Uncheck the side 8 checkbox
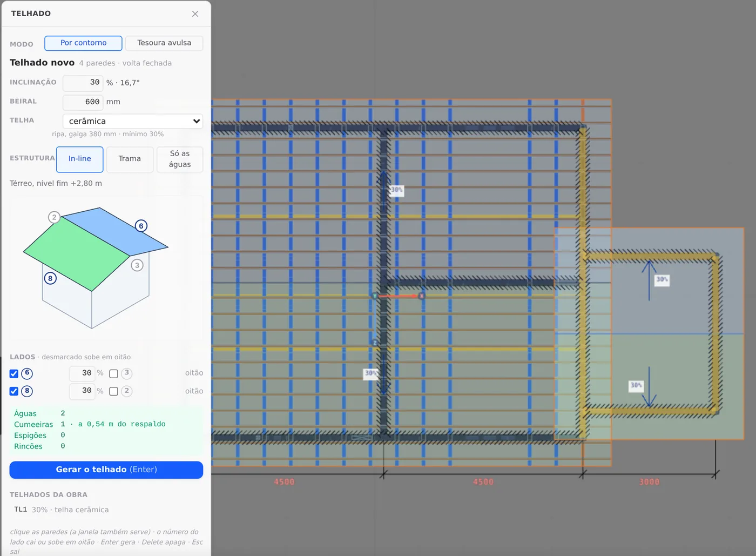 (14, 391)
